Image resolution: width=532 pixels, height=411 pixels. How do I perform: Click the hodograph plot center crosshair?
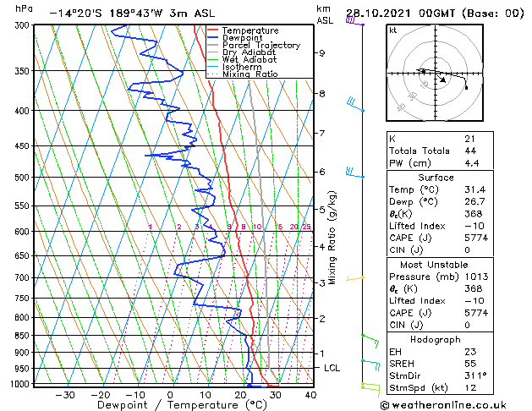[x=435, y=73]
